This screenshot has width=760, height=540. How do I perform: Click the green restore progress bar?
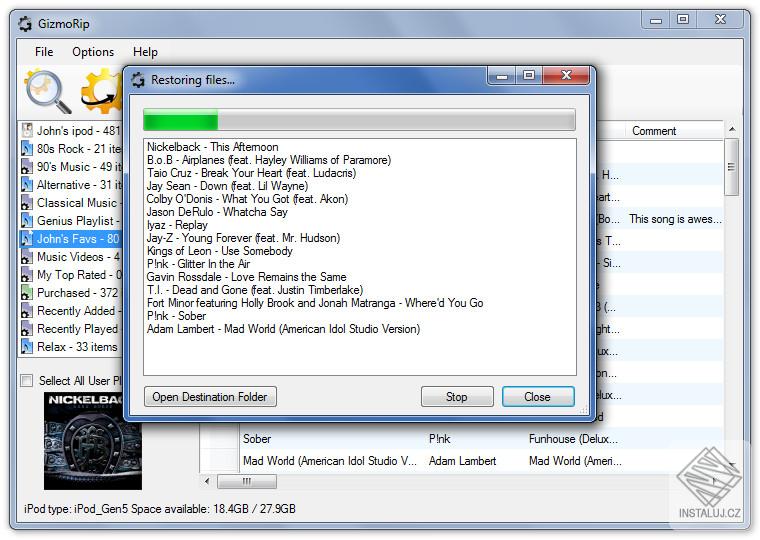359,120
